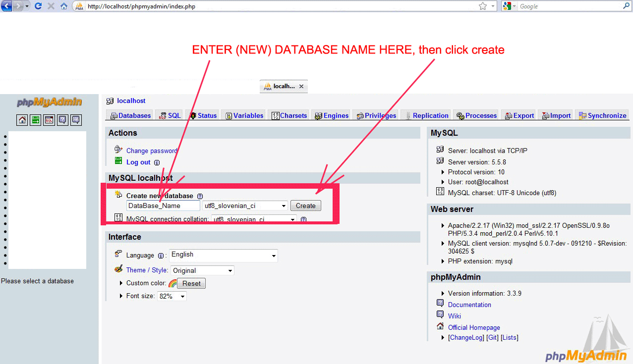The image size is (633, 364).
Task: Click the browser Stop icon
Action: click(51, 6)
